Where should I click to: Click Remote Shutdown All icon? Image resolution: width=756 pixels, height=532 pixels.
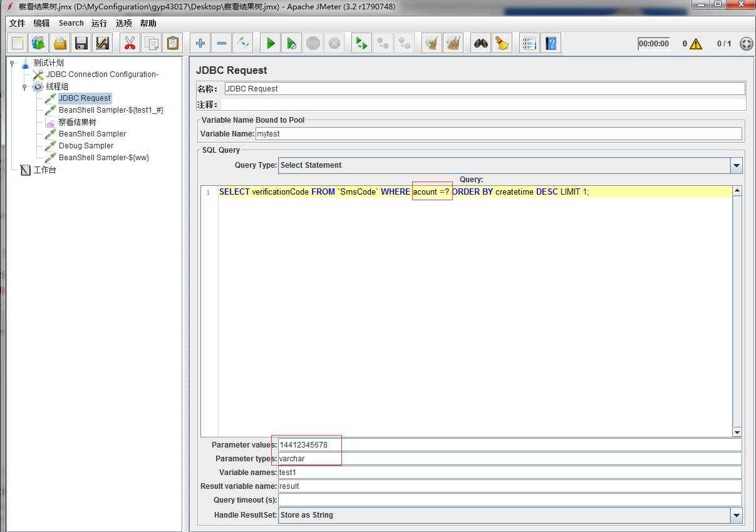tap(404, 43)
